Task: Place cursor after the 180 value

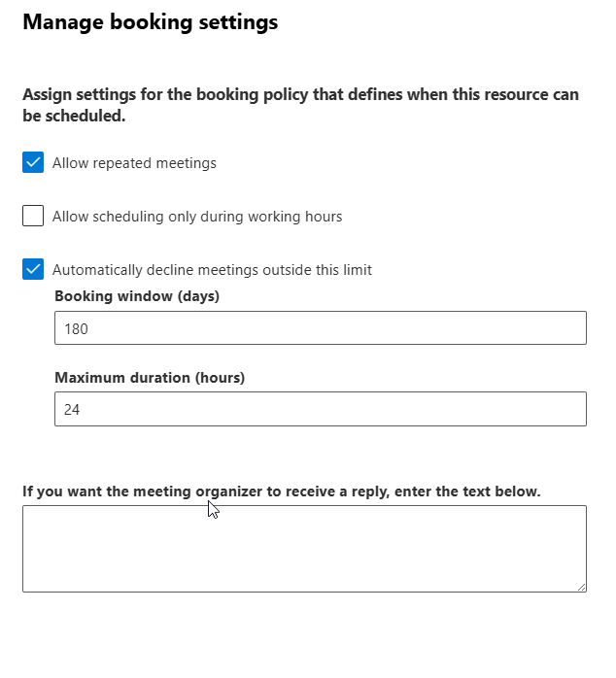Action: (x=90, y=329)
